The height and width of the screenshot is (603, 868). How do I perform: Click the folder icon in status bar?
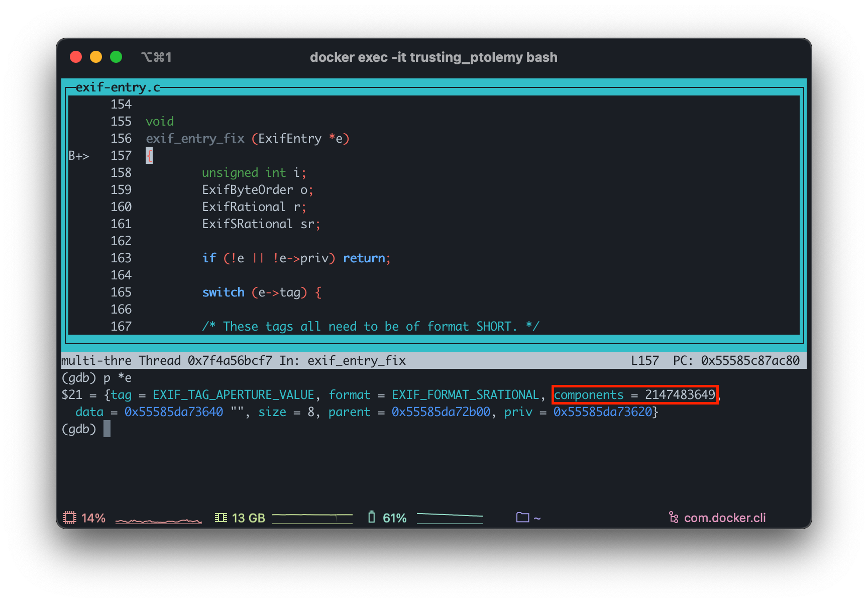(x=523, y=518)
